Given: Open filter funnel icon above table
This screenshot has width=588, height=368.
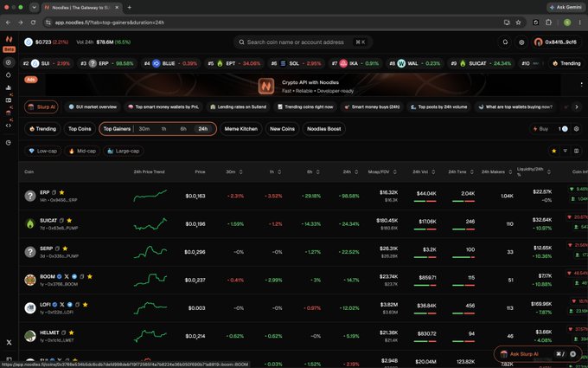Looking at the screenshot, I should pyautogui.click(x=566, y=151).
